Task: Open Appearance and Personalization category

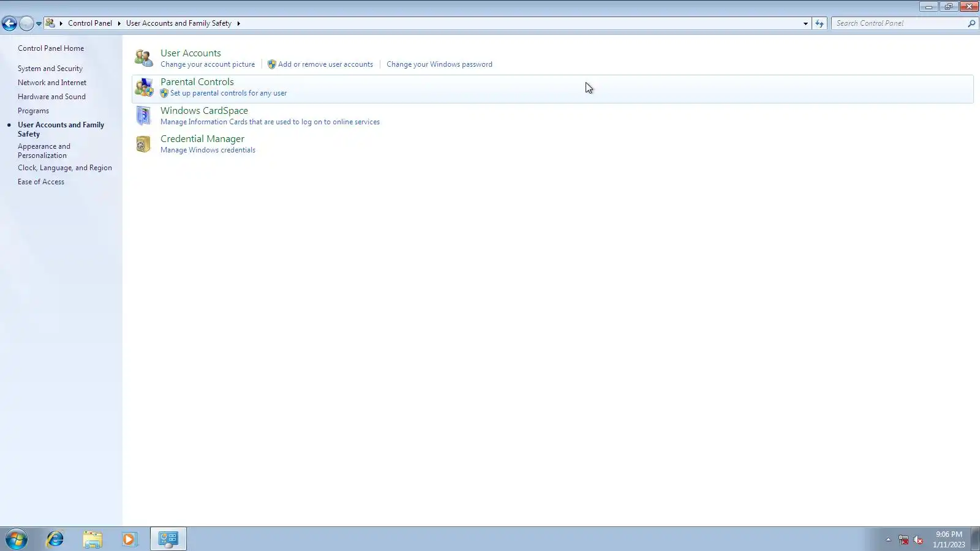Action: pyautogui.click(x=44, y=151)
